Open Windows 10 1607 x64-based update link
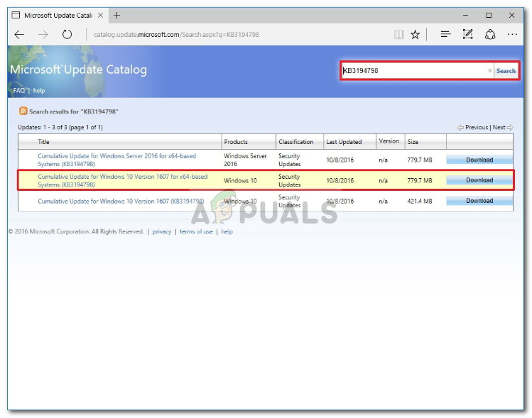 (x=122, y=180)
